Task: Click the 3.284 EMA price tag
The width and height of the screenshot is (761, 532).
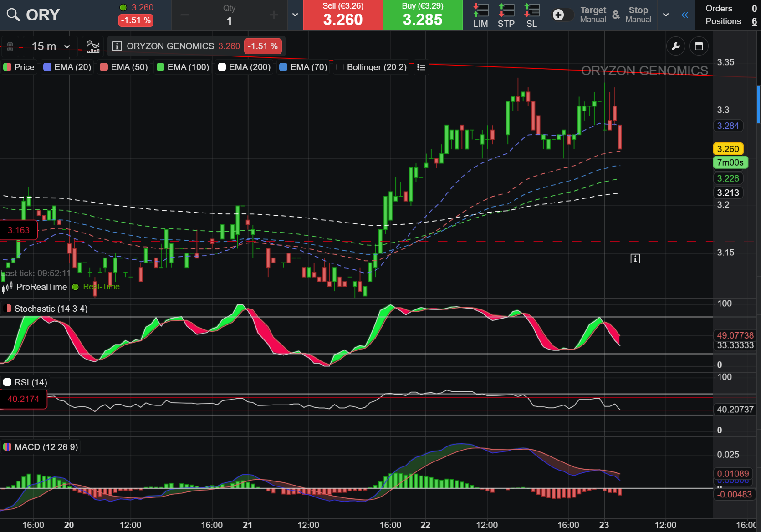Action: pyautogui.click(x=728, y=126)
